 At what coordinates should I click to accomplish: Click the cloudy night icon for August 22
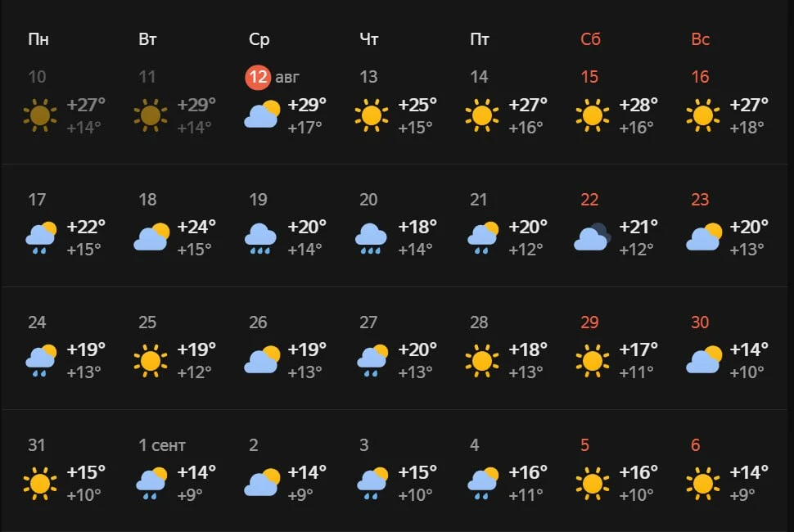[x=592, y=237]
